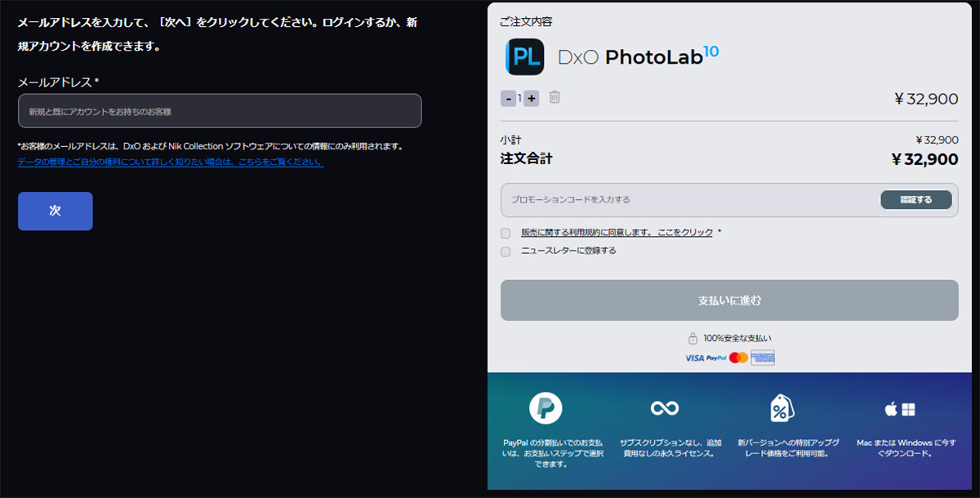The height and width of the screenshot is (498, 980).
Task: Click the email address usage notice text
Action: point(211,146)
